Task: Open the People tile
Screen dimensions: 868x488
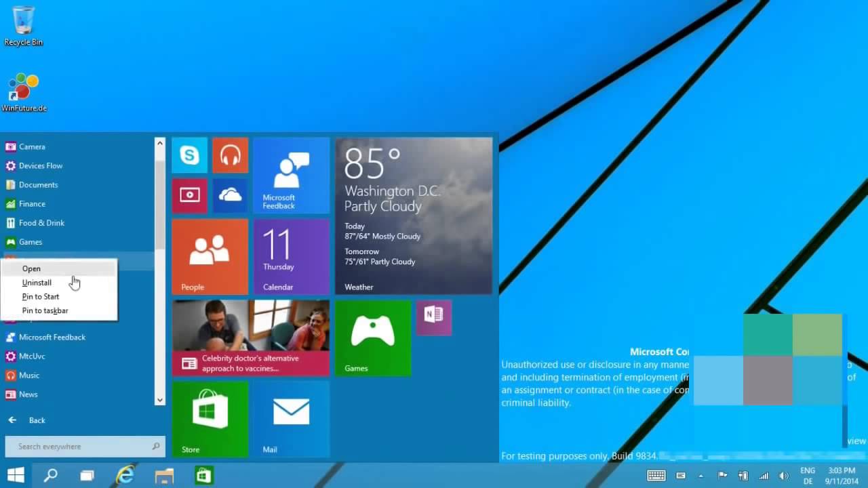Action: 210,257
